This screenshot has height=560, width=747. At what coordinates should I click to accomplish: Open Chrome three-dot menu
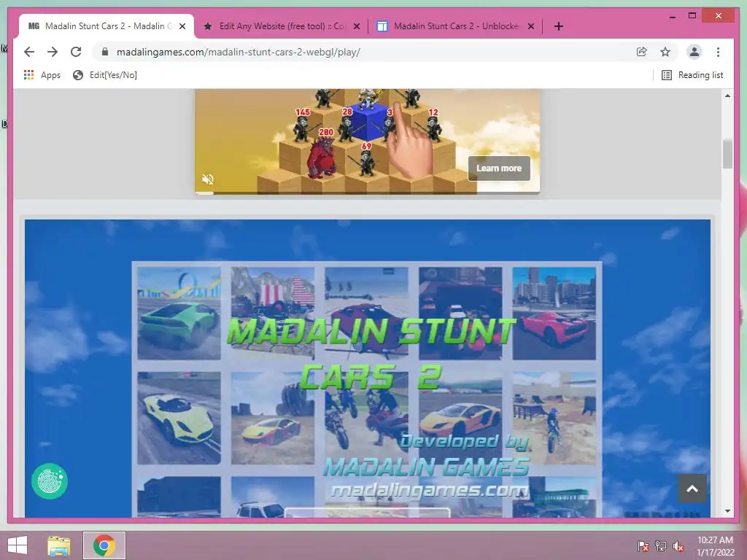(718, 52)
